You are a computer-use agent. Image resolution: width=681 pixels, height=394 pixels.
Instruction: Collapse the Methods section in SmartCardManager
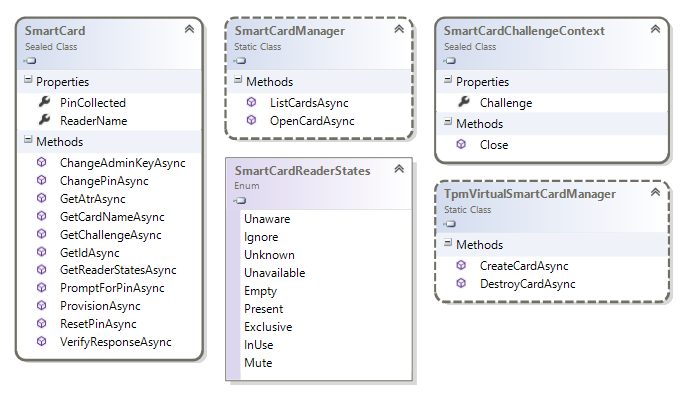(x=238, y=79)
